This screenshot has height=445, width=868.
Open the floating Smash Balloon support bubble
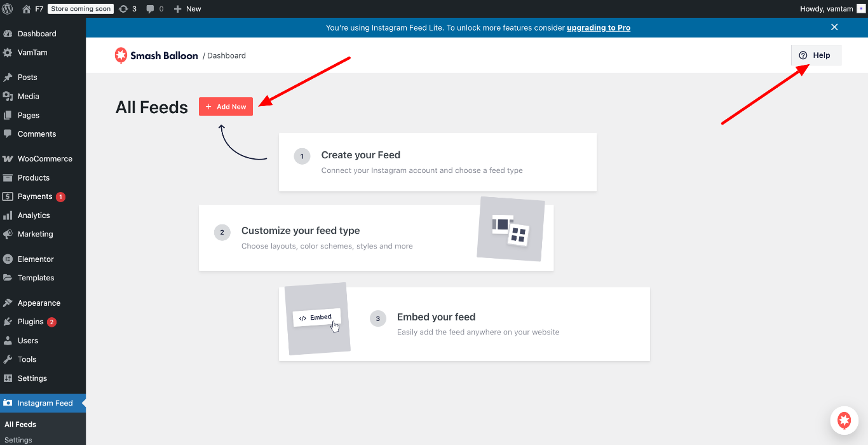point(844,420)
